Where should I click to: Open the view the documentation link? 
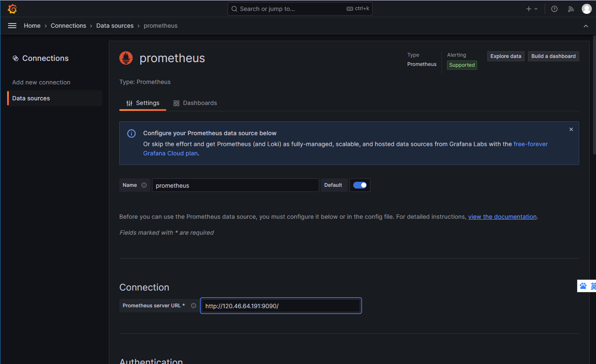(502, 217)
